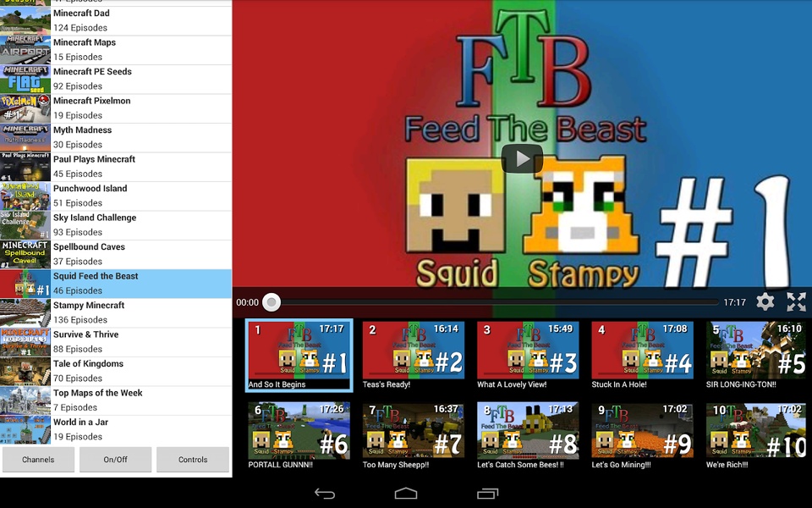The height and width of the screenshot is (508, 812).
Task: Click the video seek bar handle
Action: [272, 301]
